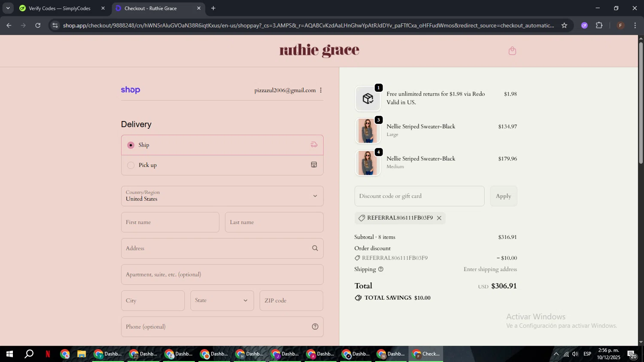Image resolution: width=644 pixels, height=362 pixels.
Task: Click the TOTAL SAVINGS tag icon
Action: pos(358,298)
